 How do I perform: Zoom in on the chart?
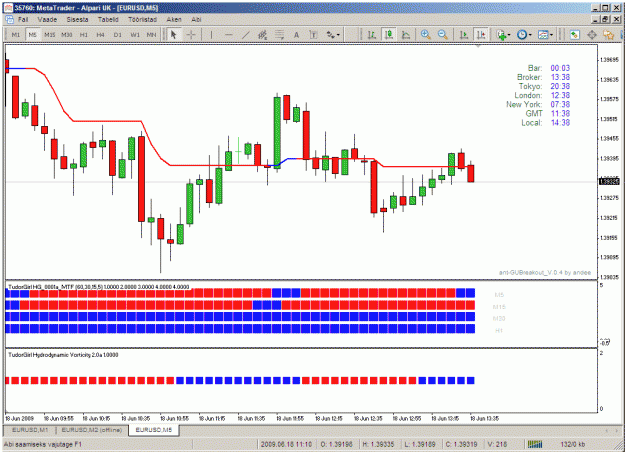(426, 35)
